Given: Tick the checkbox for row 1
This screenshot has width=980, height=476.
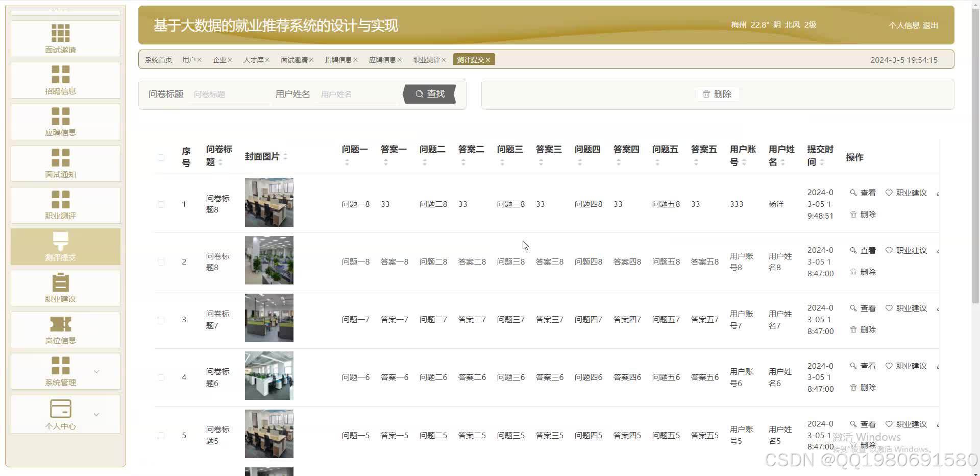Looking at the screenshot, I should click(161, 204).
